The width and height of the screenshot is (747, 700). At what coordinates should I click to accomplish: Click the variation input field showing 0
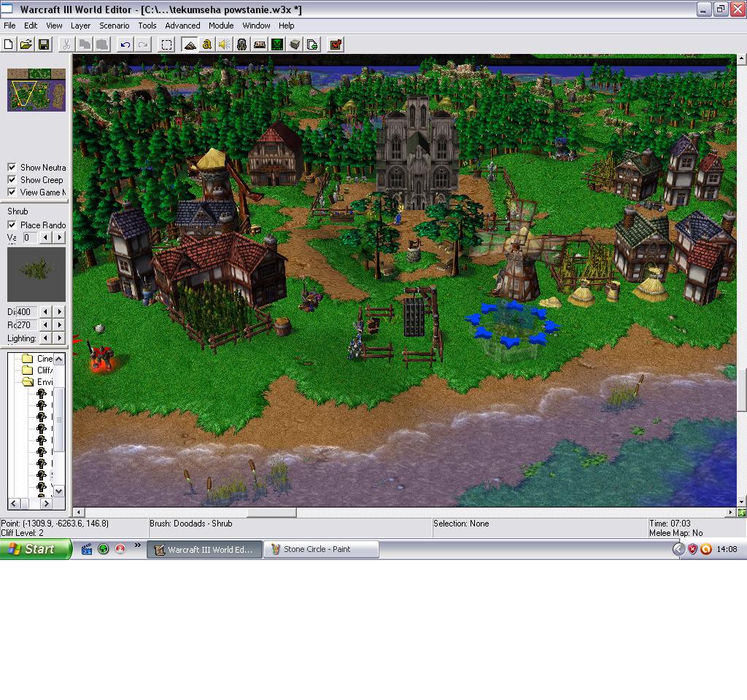pyautogui.click(x=30, y=237)
